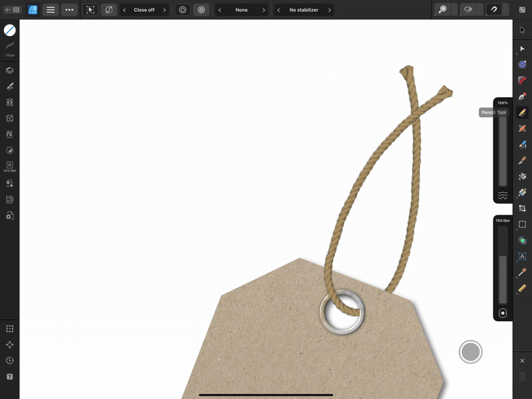Image resolution: width=532 pixels, height=399 pixels.
Task: Step to next option after None
Action: click(x=263, y=10)
